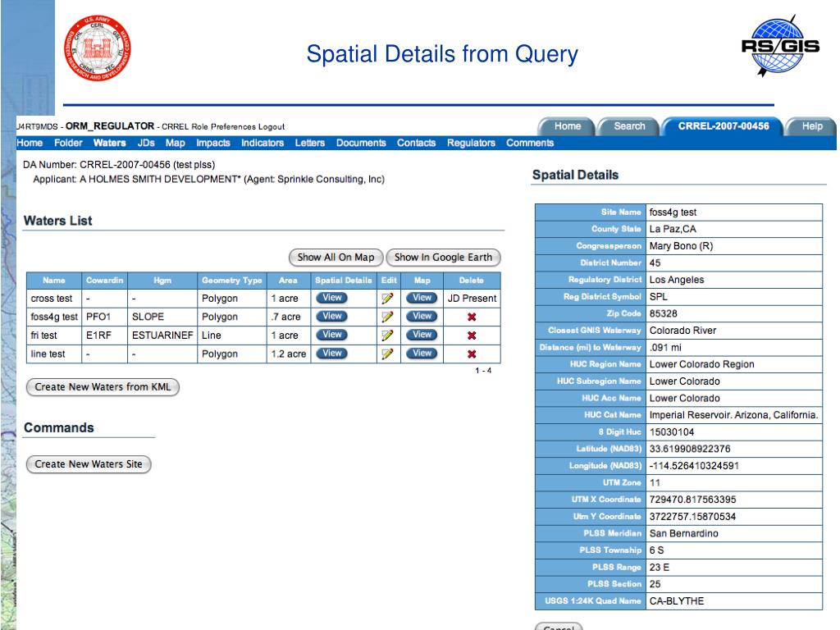Open Comments in the navigation bar
840x630 pixels.
530,143
